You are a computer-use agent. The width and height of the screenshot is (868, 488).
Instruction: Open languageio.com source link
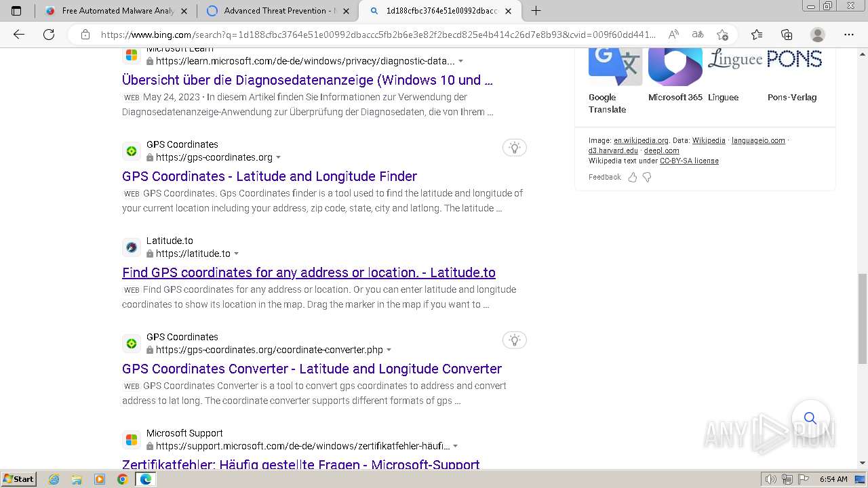tap(758, 140)
